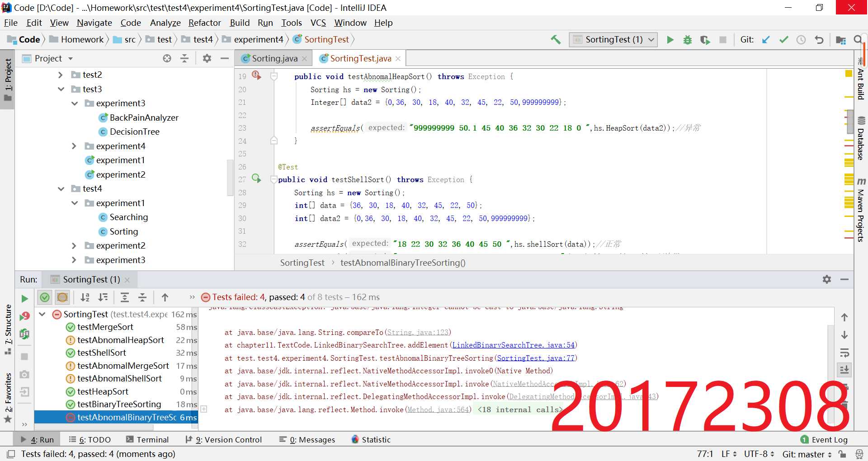The image size is (868, 461).
Task: Open the Analyze menu
Action: pos(165,23)
